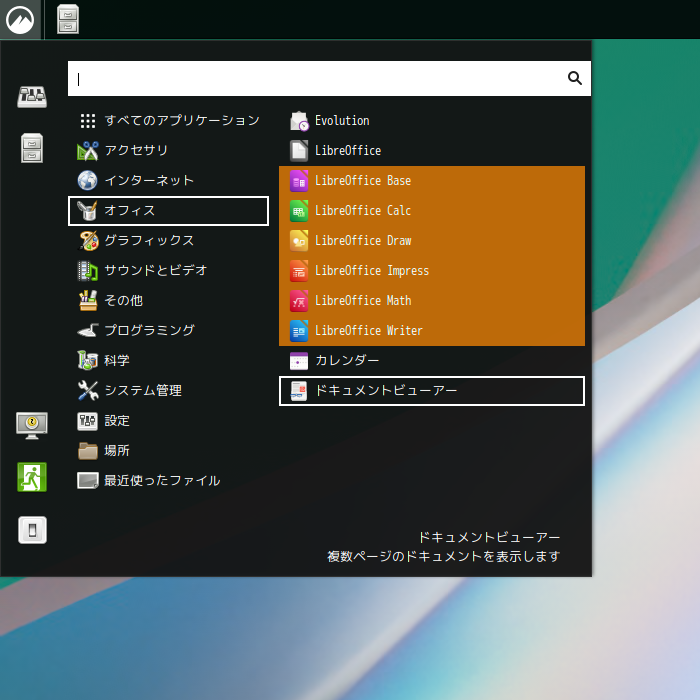Viewport: 700px width, 700px height.
Task: Select アクセサリ category
Action: click(x=168, y=150)
